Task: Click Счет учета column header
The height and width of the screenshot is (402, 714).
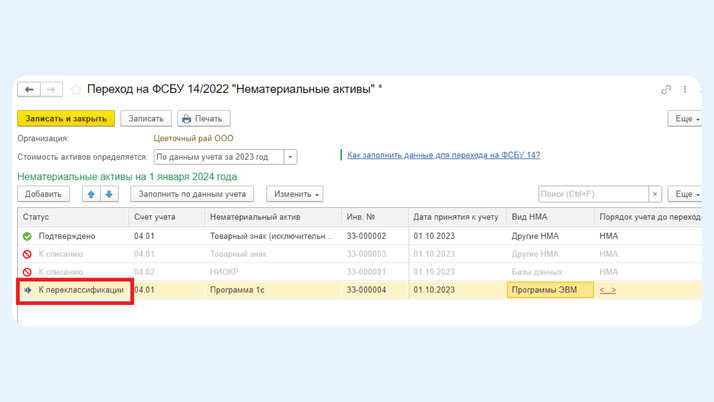Action: 167,217
